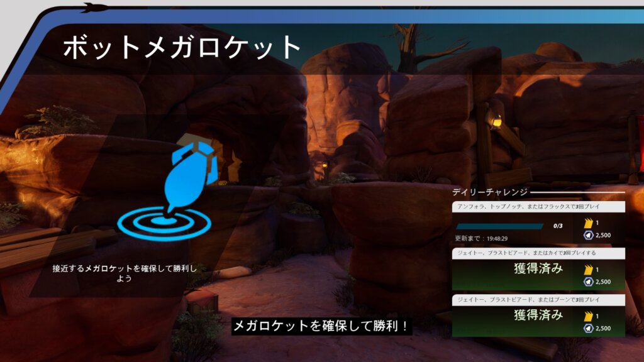Click the hexagon rocket-part icon in アンフォラ challenge
This screenshot has height=362, width=644.
pyautogui.click(x=588, y=235)
